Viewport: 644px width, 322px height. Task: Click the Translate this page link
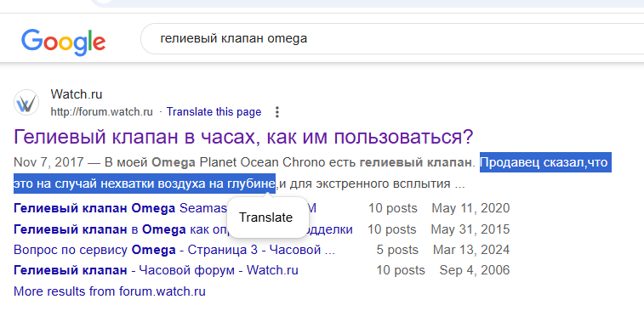click(x=214, y=112)
